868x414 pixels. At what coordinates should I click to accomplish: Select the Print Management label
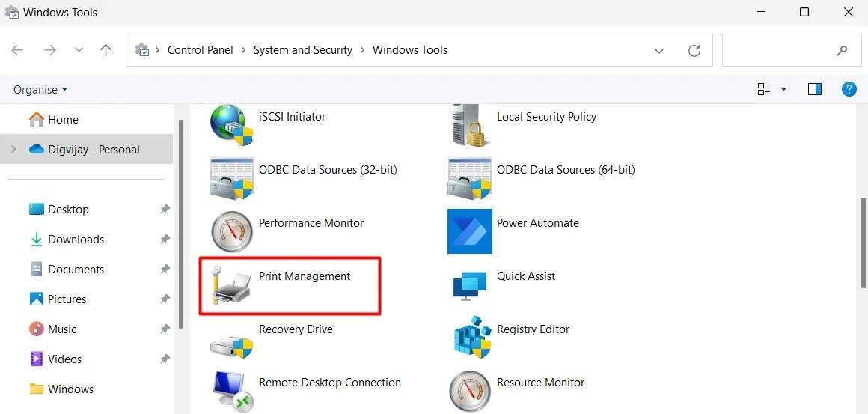(305, 276)
